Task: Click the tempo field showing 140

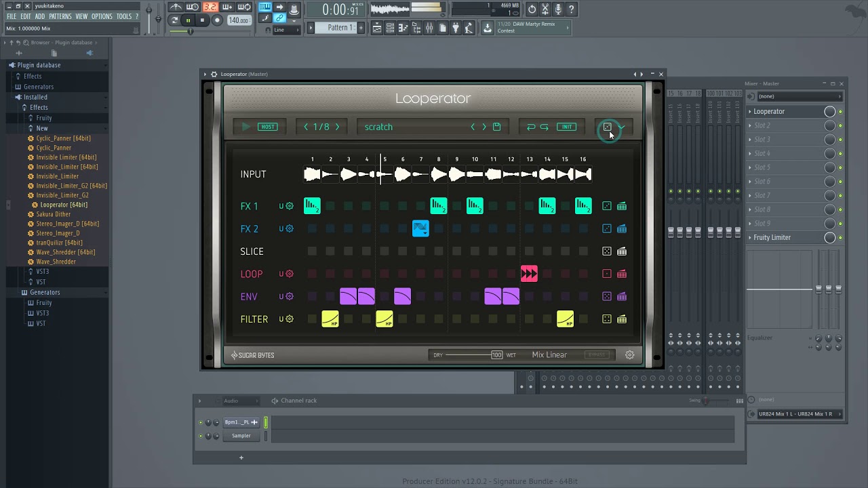Action: tap(238, 20)
